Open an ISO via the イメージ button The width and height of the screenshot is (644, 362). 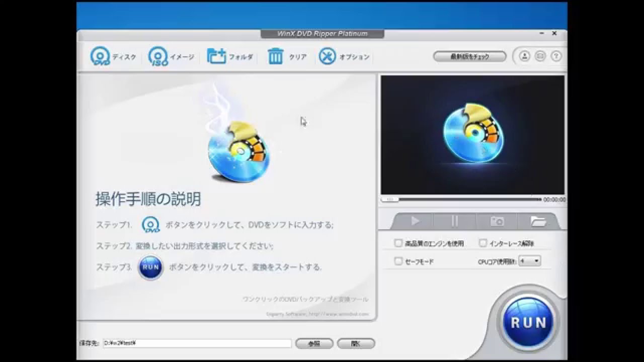(x=171, y=57)
